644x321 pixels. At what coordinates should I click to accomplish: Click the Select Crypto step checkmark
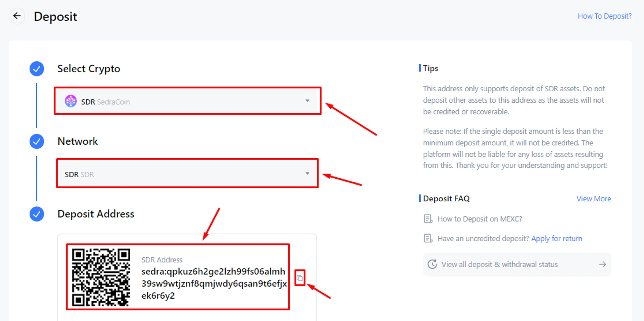[37, 69]
